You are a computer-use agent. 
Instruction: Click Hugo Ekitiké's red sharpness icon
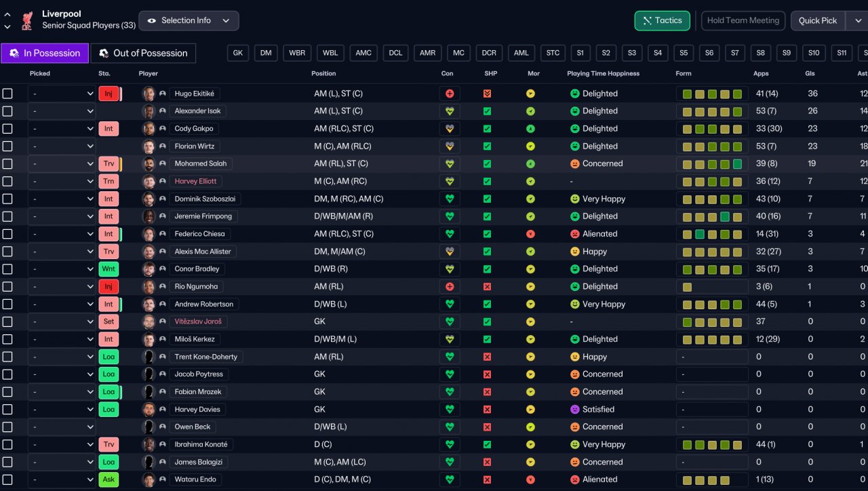point(487,94)
